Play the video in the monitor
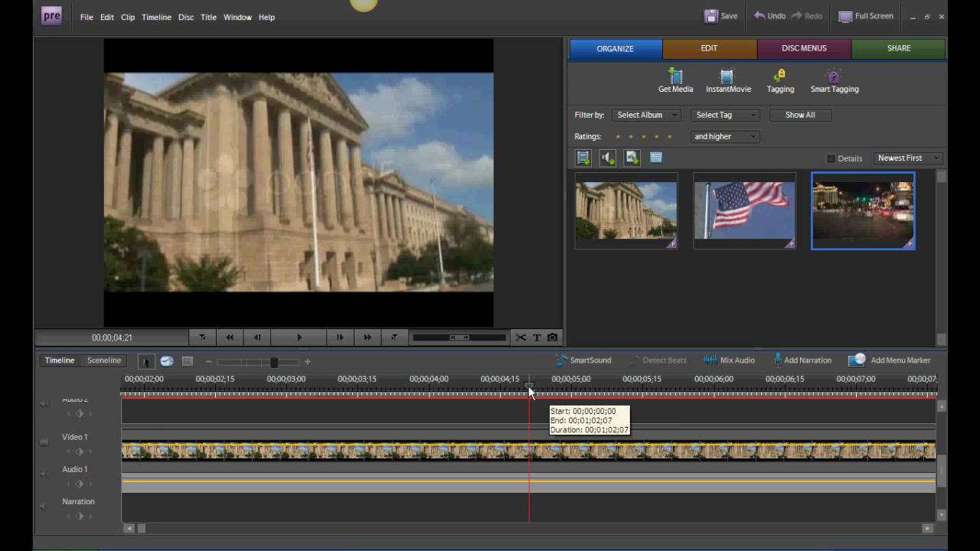Image resolution: width=980 pixels, height=551 pixels. point(299,337)
